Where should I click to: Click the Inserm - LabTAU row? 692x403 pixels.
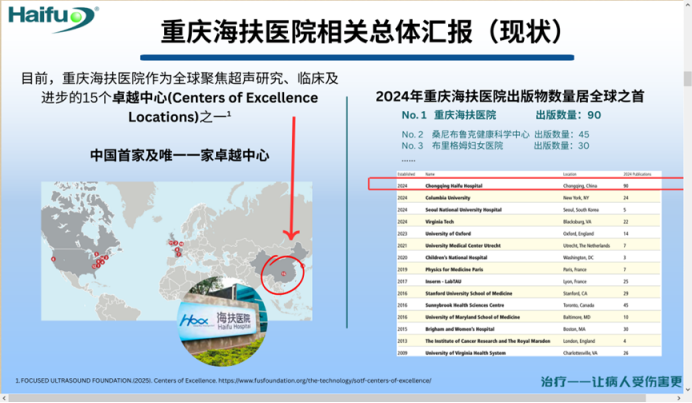pos(529,281)
